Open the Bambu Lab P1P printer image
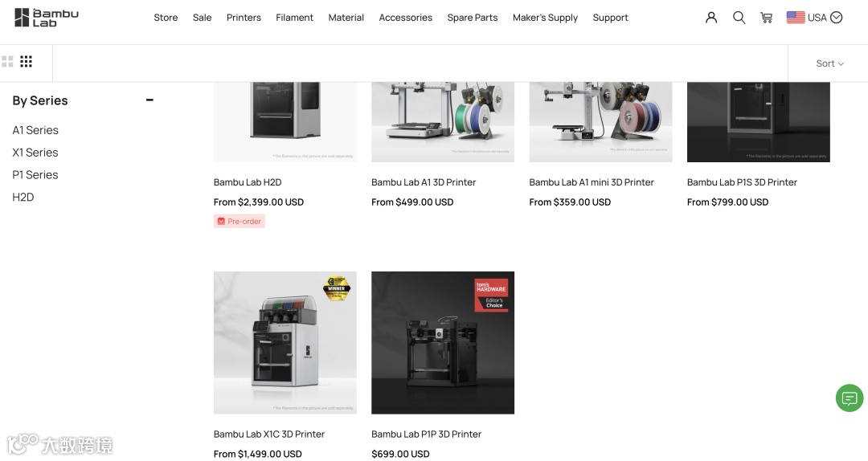The height and width of the screenshot is (461, 868). [443, 343]
